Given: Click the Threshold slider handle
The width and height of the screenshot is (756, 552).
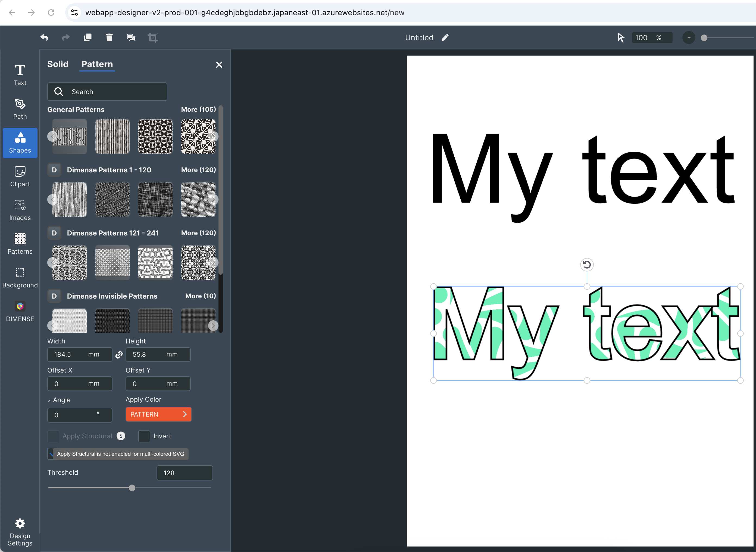Looking at the screenshot, I should (132, 488).
